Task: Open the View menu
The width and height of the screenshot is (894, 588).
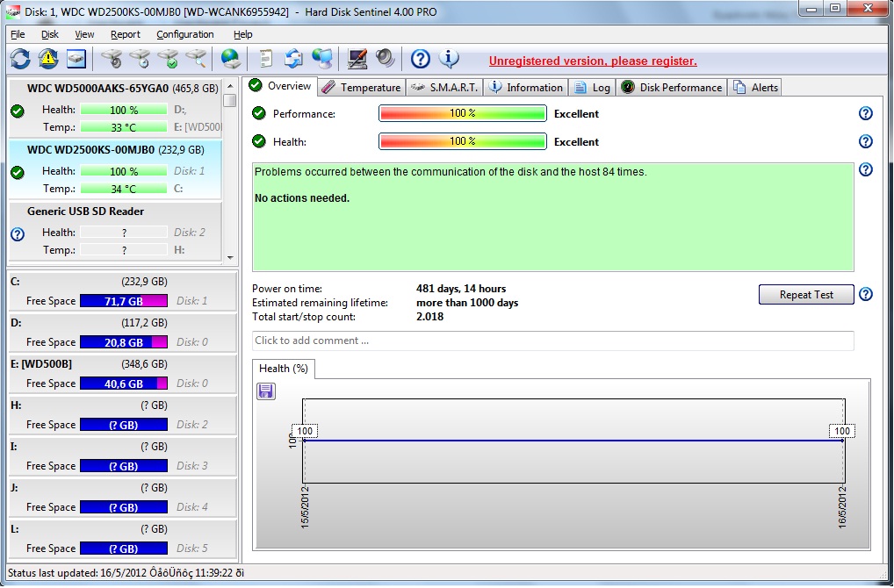Action: click(84, 34)
